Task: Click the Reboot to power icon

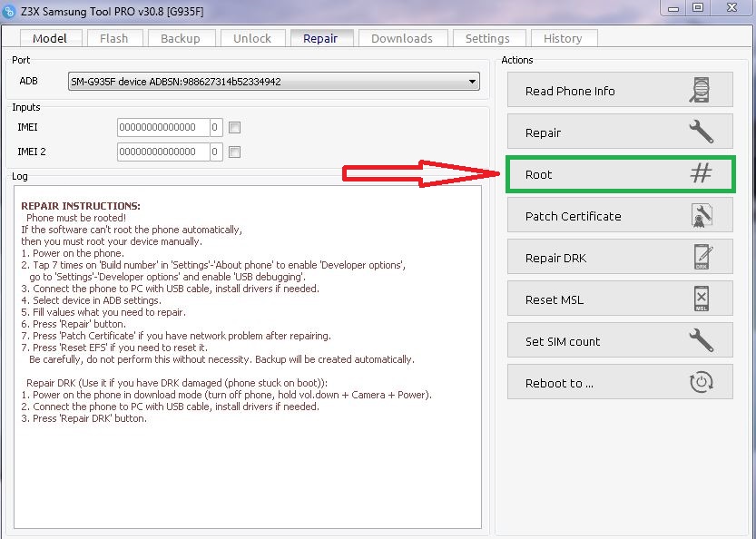Action: (x=701, y=382)
